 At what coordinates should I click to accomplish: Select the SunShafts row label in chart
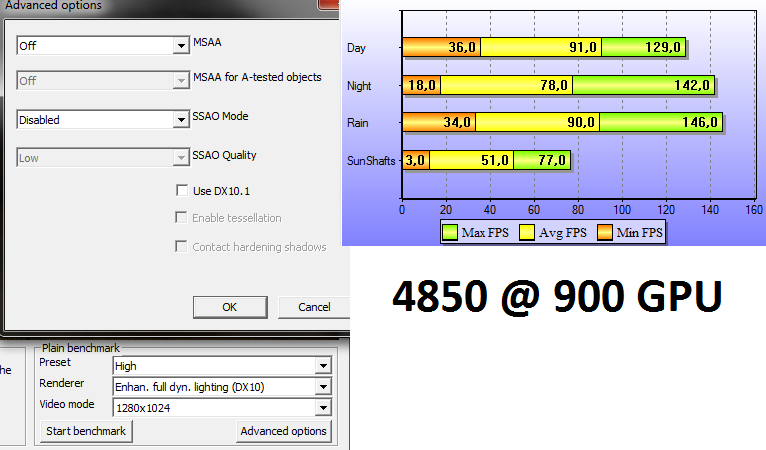pos(371,160)
